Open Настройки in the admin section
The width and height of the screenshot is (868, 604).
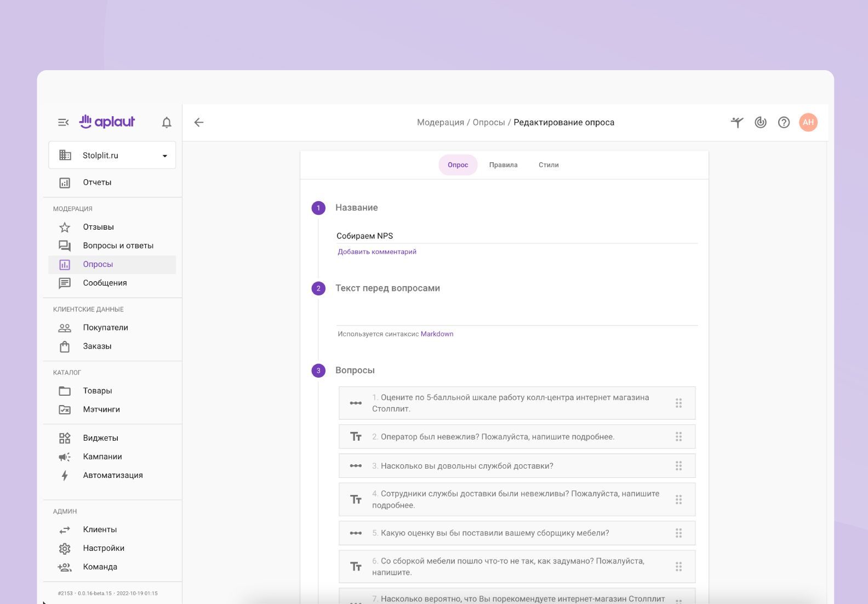tap(104, 548)
